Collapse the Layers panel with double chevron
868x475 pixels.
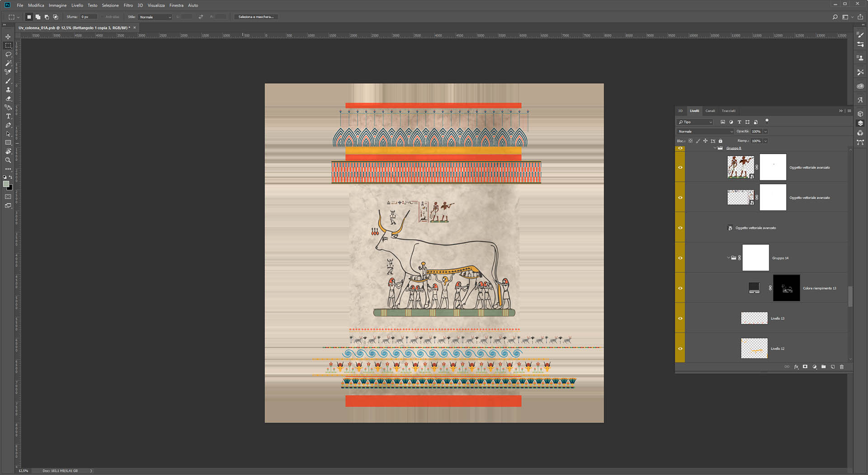click(x=841, y=111)
